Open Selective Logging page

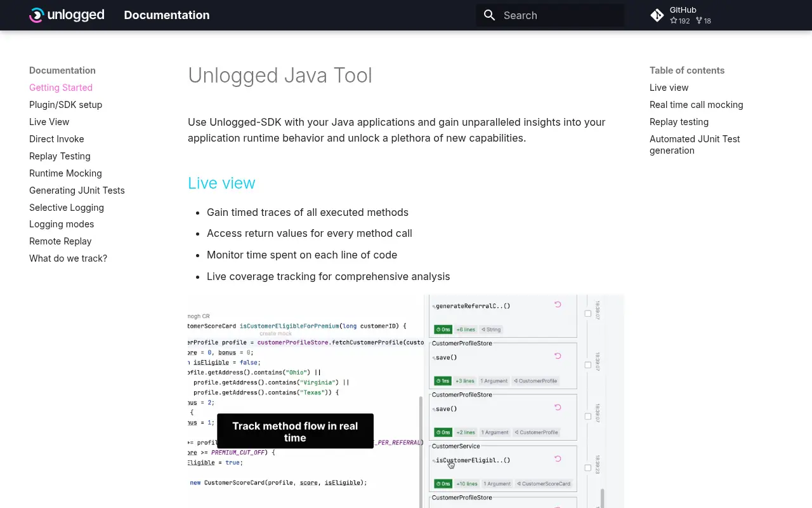67,208
